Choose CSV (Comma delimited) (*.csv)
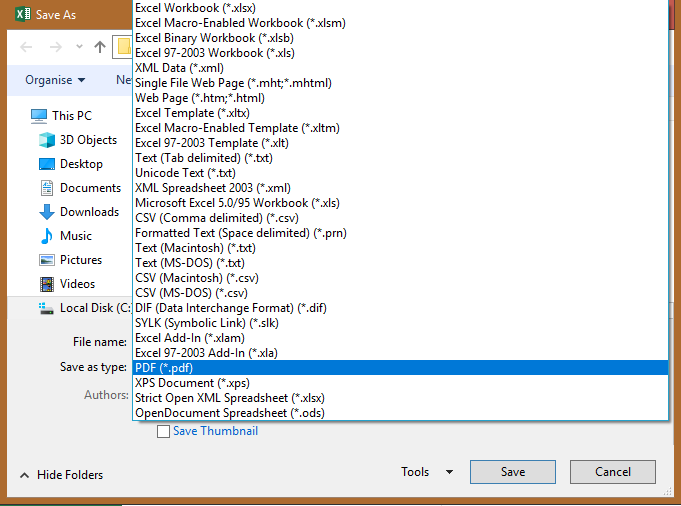 [x=400, y=218]
